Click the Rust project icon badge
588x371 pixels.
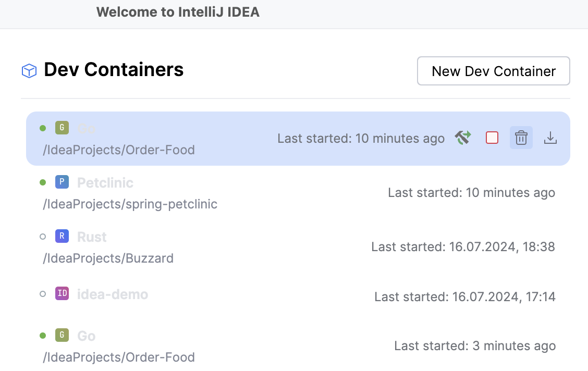tap(62, 236)
